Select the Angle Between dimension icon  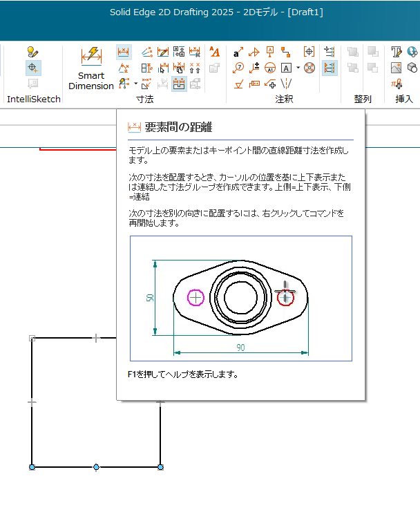coord(124,68)
